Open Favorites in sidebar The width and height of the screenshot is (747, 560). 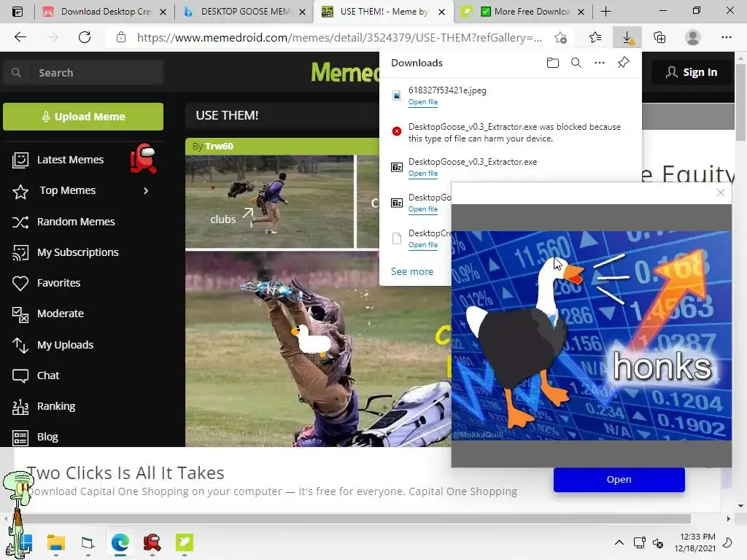58,283
